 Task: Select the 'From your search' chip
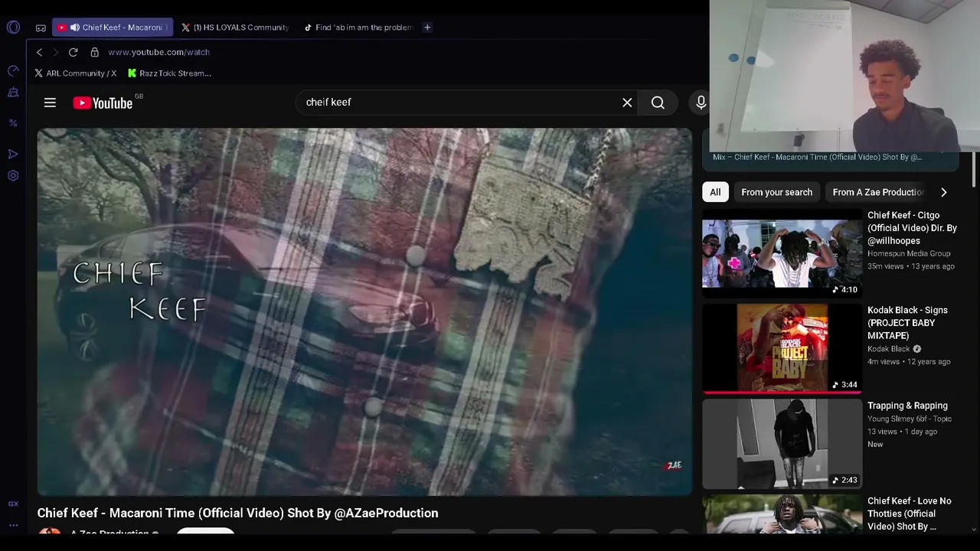[x=776, y=192]
